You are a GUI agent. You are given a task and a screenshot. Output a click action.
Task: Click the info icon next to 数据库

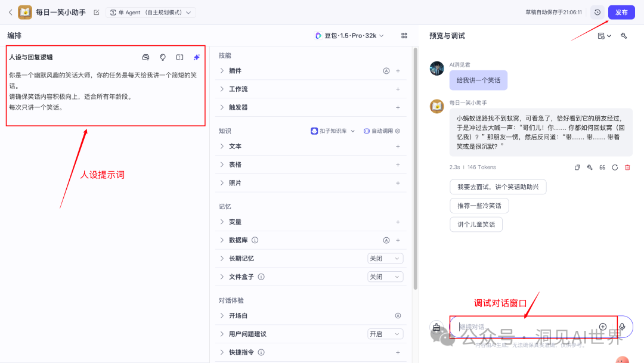point(255,240)
